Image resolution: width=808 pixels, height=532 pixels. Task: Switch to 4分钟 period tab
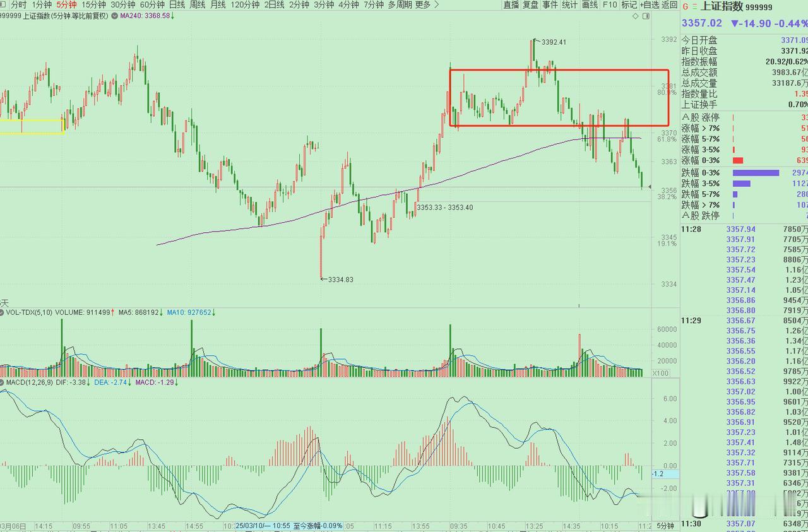click(348, 5)
